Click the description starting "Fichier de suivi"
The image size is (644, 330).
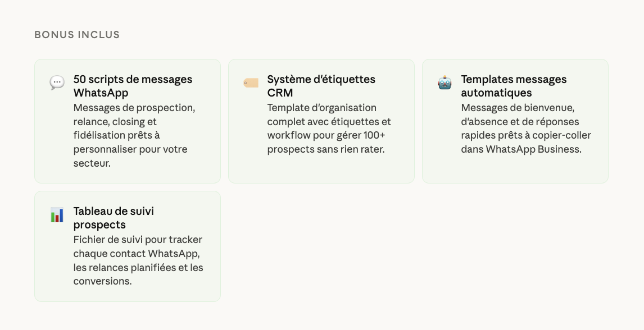click(138, 260)
